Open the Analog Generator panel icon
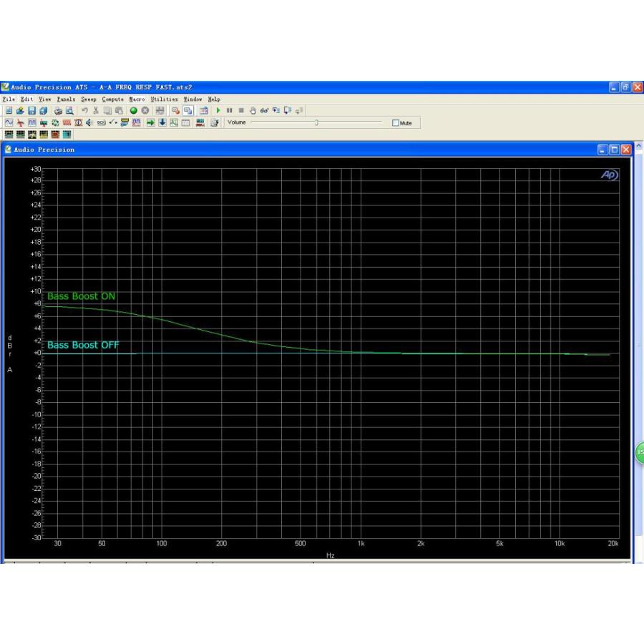The width and height of the screenshot is (644, 644). tap(9, 122)
